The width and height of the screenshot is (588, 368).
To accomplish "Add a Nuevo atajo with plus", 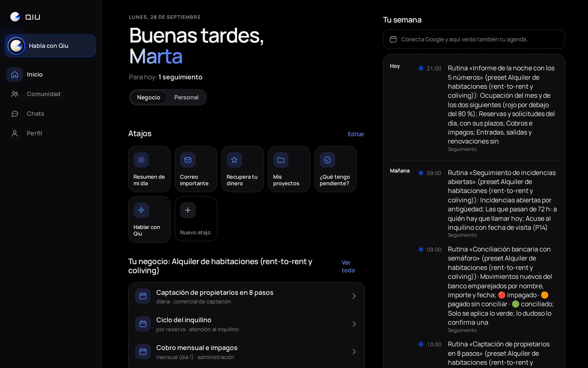I will point(196,219).
